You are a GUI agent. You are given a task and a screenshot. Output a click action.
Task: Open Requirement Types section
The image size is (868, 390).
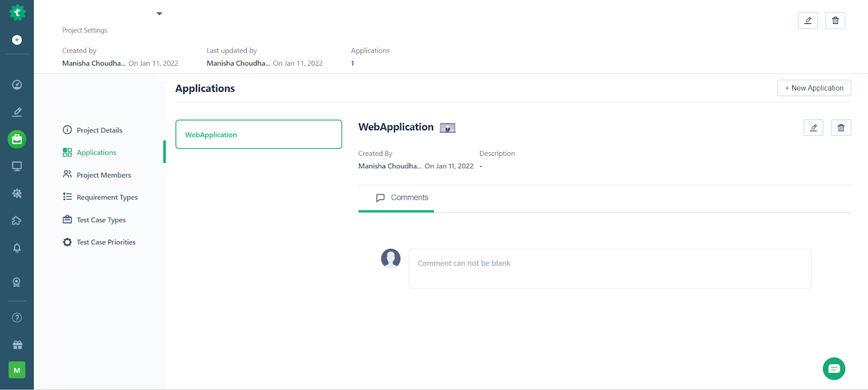(x=100, y=197)
